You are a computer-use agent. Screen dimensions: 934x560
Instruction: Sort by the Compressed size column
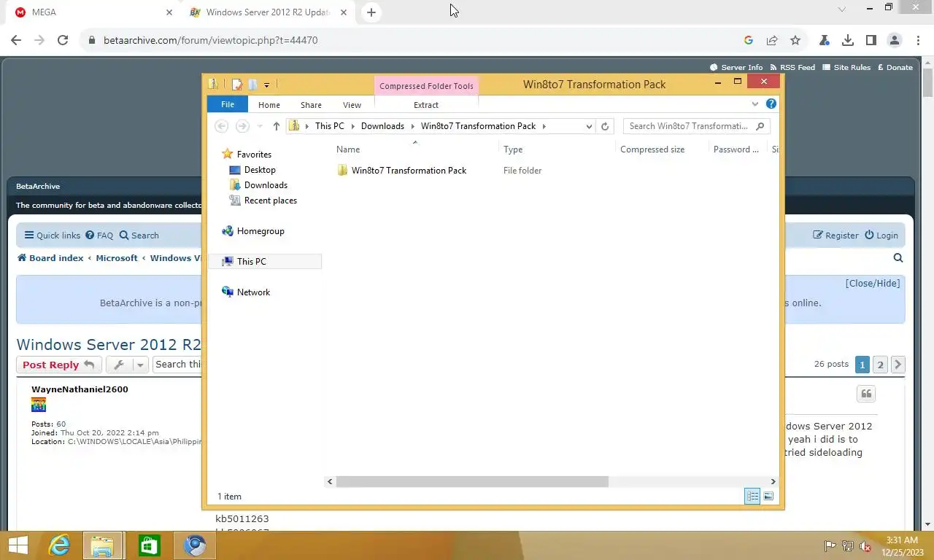click(662, 149)
